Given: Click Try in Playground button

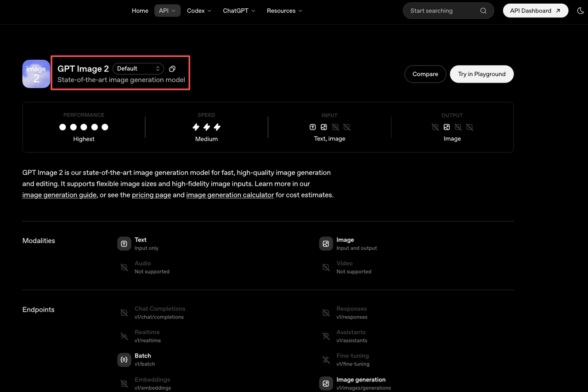Looking at the screenshot, I should 482,74.
